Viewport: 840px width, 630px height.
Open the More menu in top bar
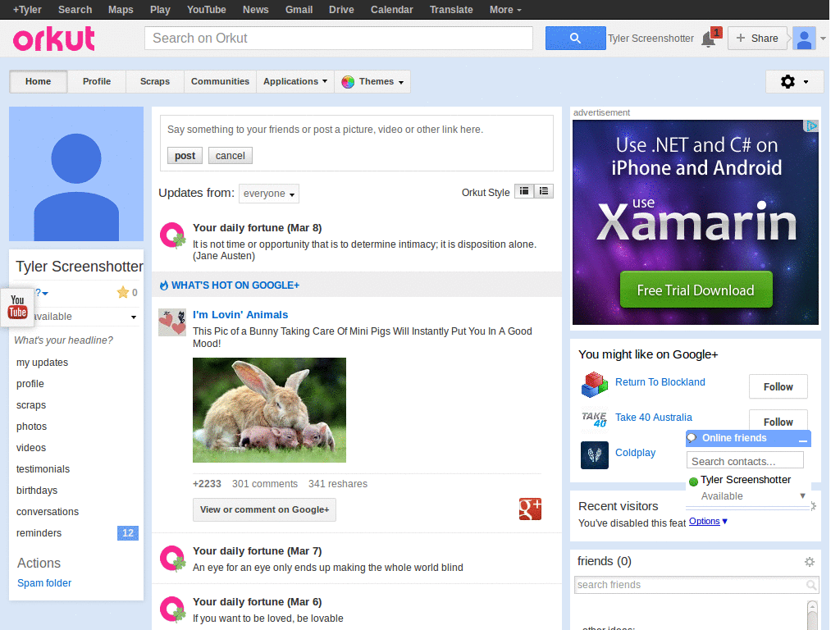click(x=505, y=10)
